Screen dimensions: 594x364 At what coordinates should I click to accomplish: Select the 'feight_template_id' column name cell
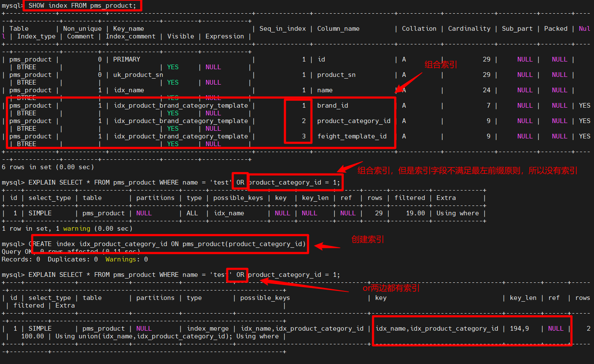352,136
